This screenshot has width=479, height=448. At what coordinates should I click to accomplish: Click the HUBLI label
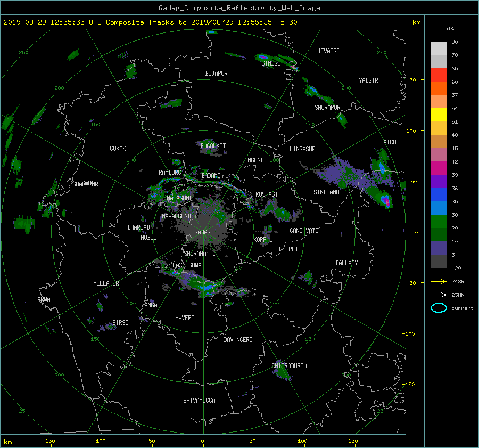tap(148, 238)
